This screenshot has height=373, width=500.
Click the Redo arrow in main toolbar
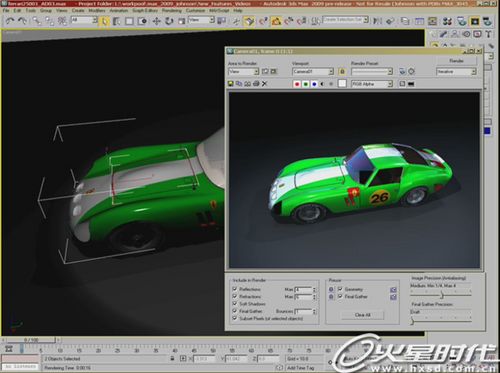tap(22, 21)
